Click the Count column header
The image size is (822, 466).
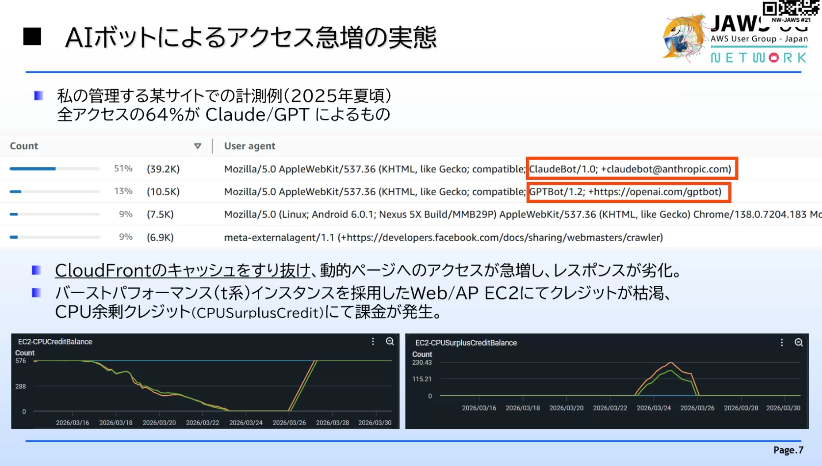[24, 146]
